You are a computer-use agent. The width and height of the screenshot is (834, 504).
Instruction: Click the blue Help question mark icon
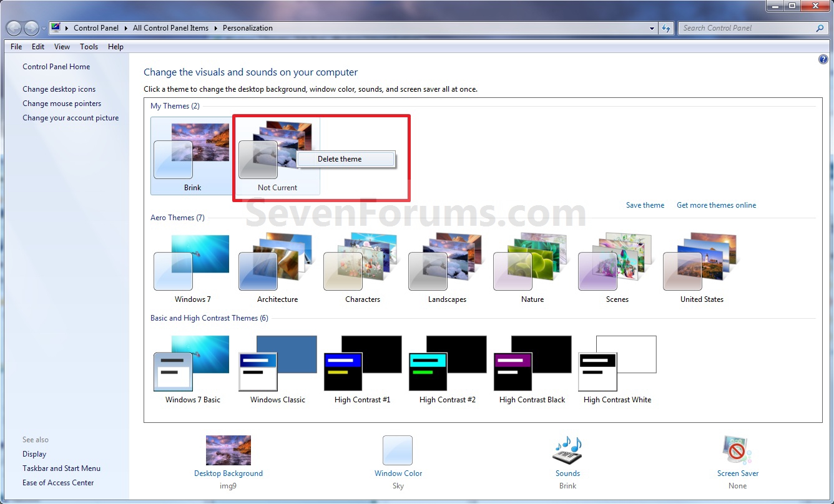823,59
